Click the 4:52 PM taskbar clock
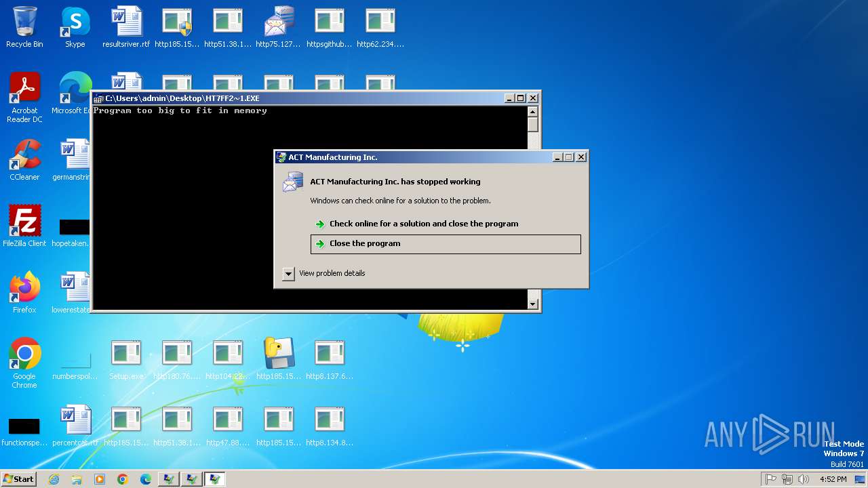 pyautogui.click(x=833, y=479)
